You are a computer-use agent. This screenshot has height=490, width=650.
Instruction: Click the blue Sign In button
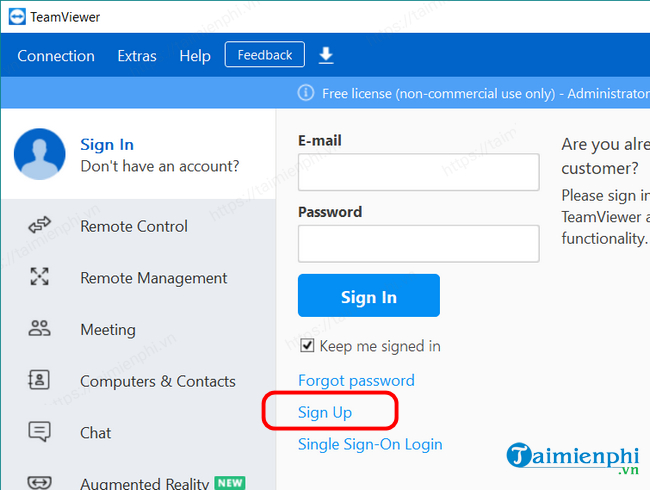click(x=369, y=296)
